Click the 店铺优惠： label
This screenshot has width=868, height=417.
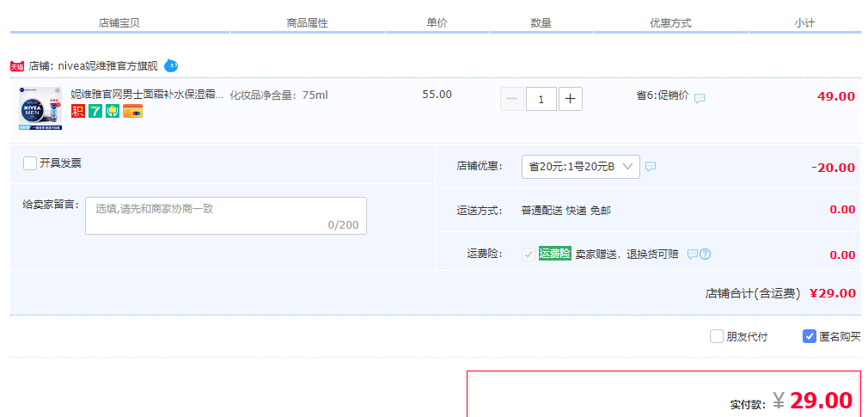pyautogui.click(x=480, y=166)
